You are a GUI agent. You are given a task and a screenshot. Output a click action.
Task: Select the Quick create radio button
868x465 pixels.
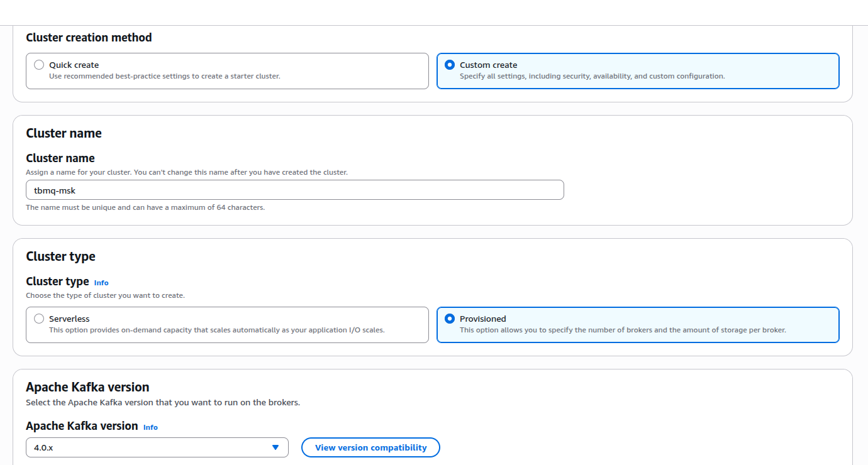point(39,65)
